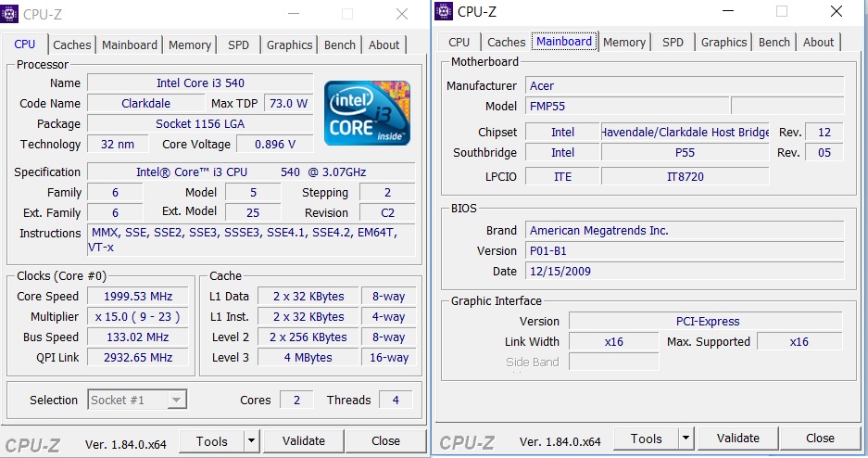Screen dimensions: 868x458
Task: Click the graphic interface version 'PCI-Express'
Action: (x=706, y=321)
